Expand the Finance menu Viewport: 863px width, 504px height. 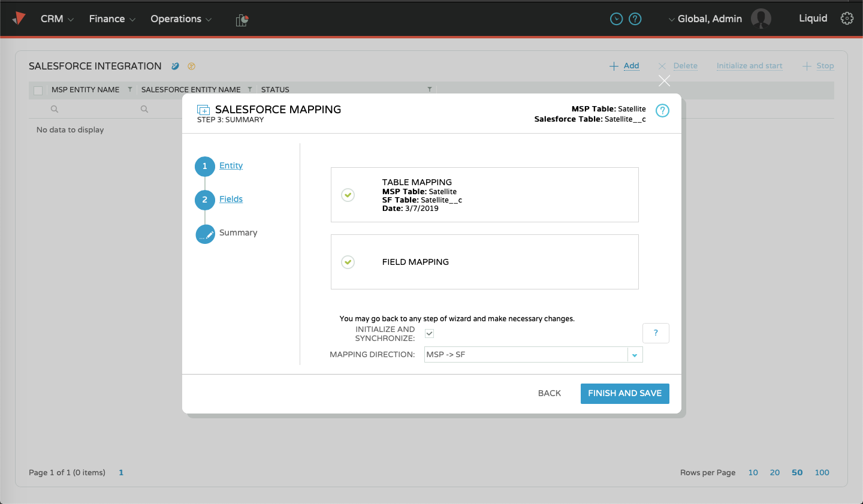(112, 19)
